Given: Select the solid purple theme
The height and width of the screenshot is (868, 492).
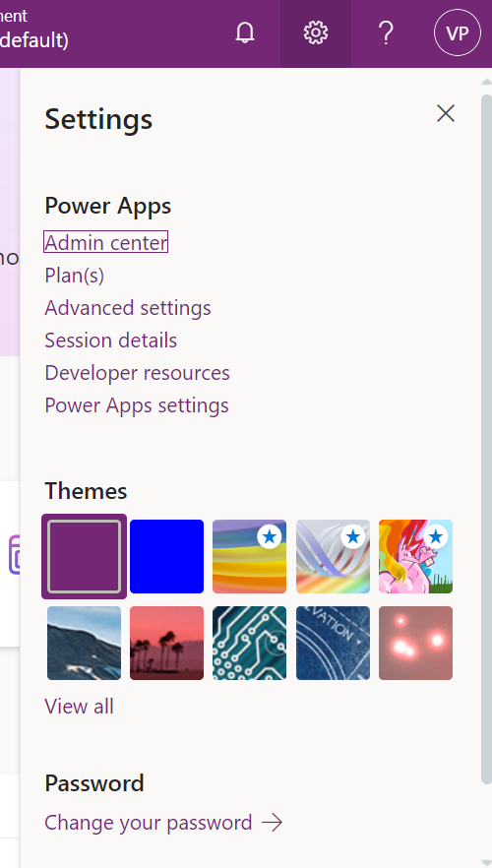Looking at the screenshot, I should point(84,556).
